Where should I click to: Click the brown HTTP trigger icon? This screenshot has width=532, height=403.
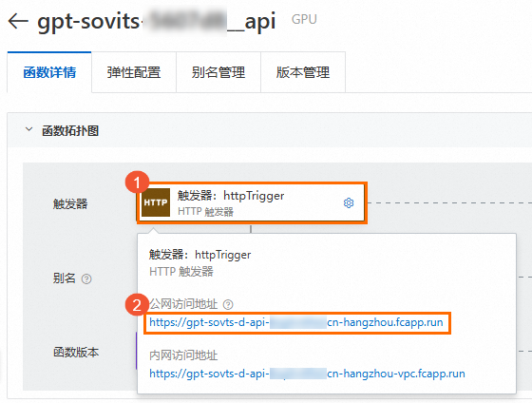pos(156,202)
